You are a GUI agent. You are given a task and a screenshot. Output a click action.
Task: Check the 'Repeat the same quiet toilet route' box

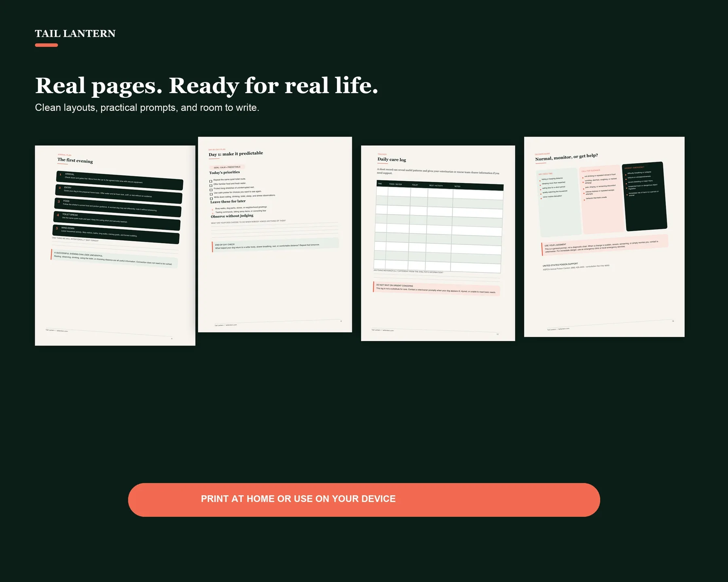click(x=211, y=181)
